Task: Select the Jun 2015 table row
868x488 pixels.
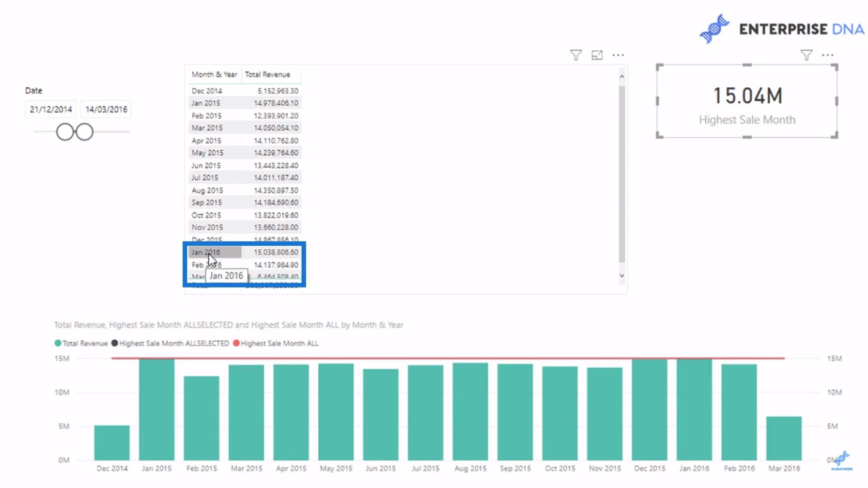Action: (x=245, y=165)
